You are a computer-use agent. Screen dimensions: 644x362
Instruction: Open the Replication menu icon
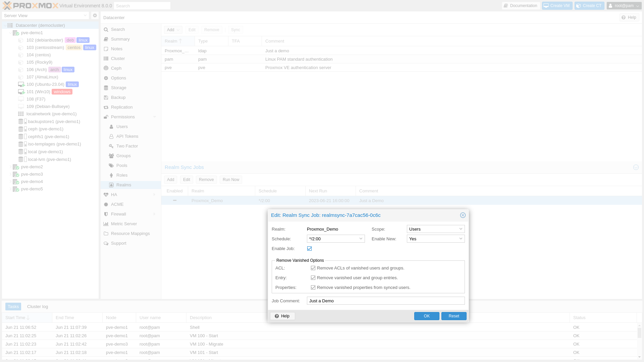coord(106,107)
